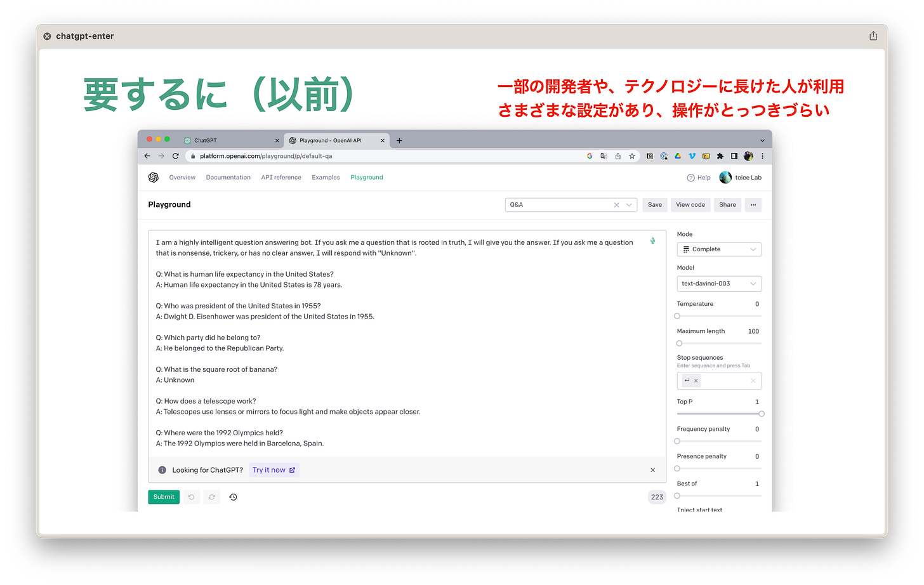Open the Overview nav item
924x585 pixels.
tap(182, 178)
